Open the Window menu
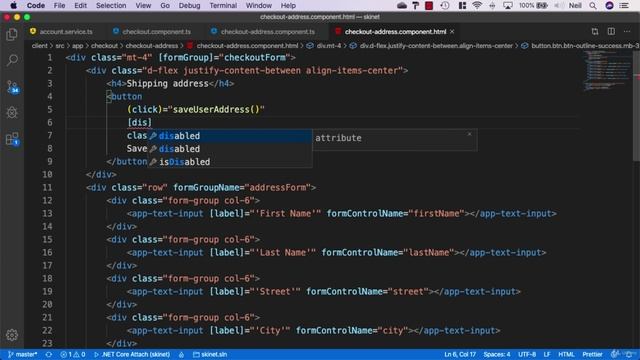640x360 pixels. point(259,5)
